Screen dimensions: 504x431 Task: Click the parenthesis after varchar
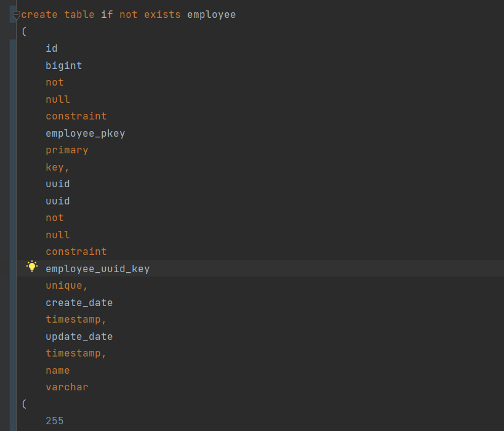coord(24,404)
